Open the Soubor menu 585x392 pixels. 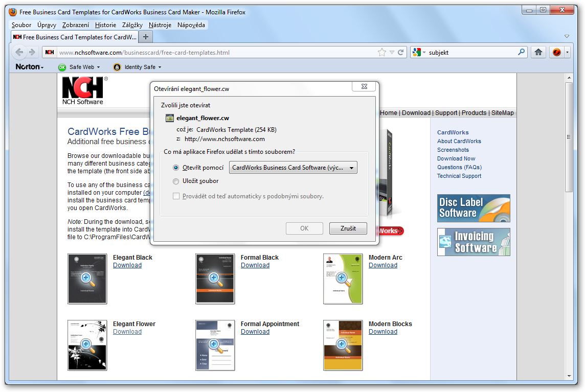pos(21,25)
